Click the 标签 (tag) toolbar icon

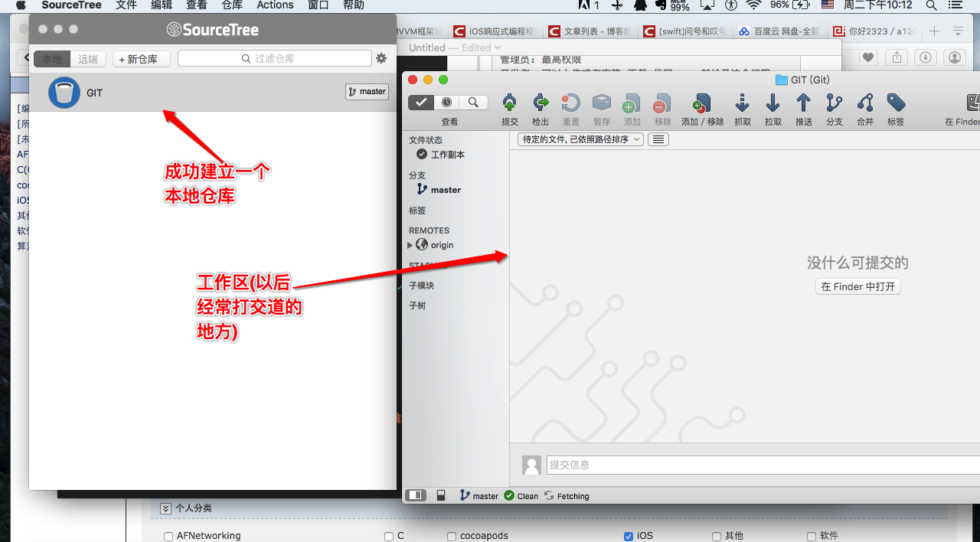tap(896, 103)
